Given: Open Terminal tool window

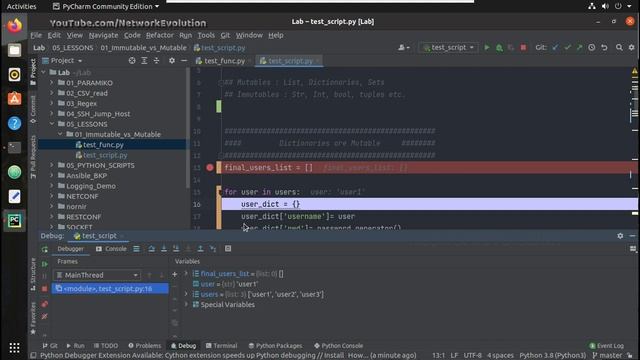Looking at the screenshot, I should coord(221,346).
